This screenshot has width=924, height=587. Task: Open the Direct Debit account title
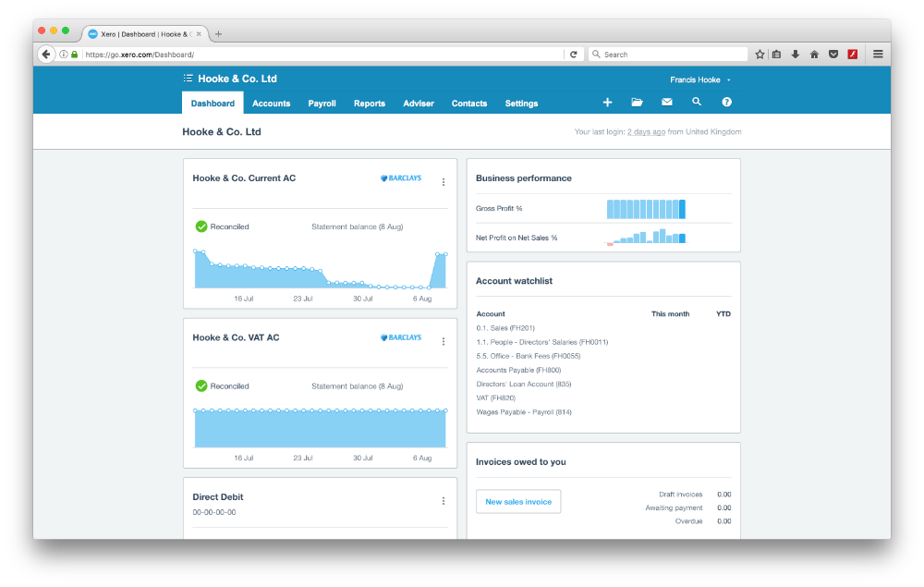pyautogui.click(x=217, y=496)
